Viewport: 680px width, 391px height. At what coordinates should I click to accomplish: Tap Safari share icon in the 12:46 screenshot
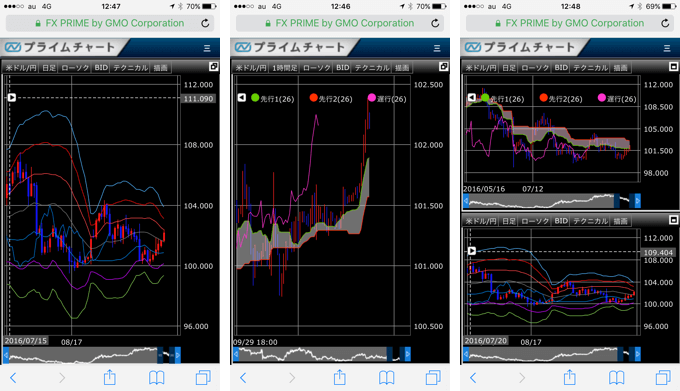click(x=340, y=377)
